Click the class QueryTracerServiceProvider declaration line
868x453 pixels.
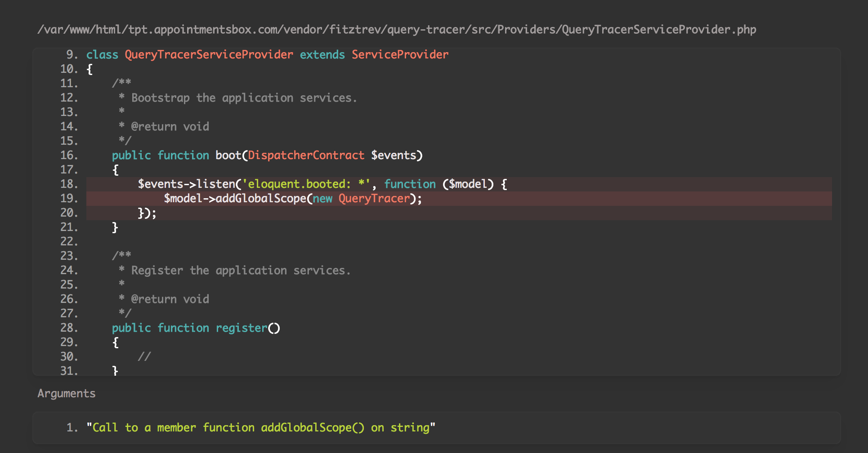tap(268, 55)
